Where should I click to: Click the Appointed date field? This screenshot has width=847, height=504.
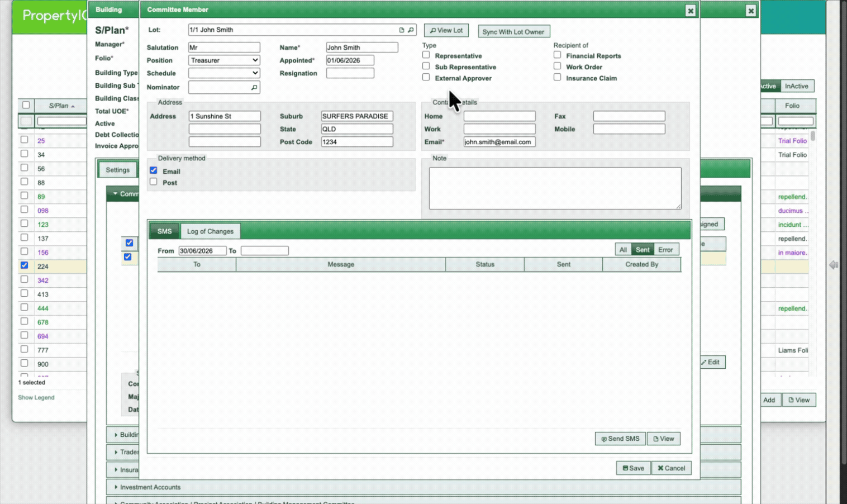(x=350, y=60)
